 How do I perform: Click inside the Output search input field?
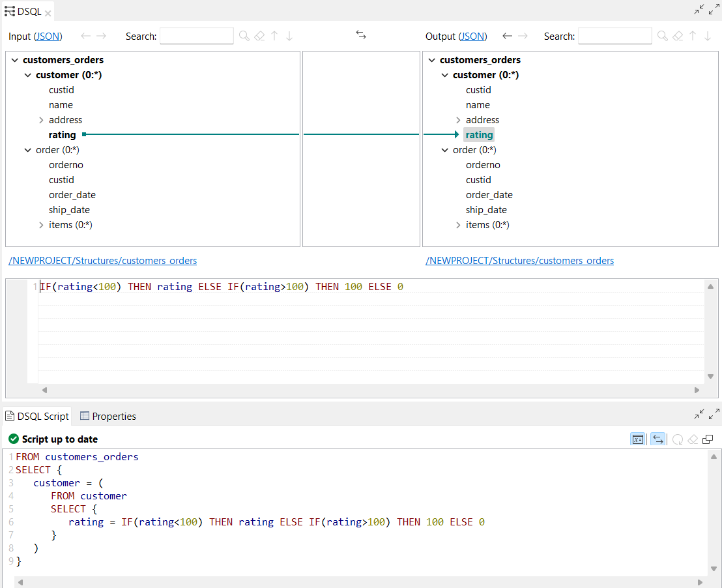(614, 36)
